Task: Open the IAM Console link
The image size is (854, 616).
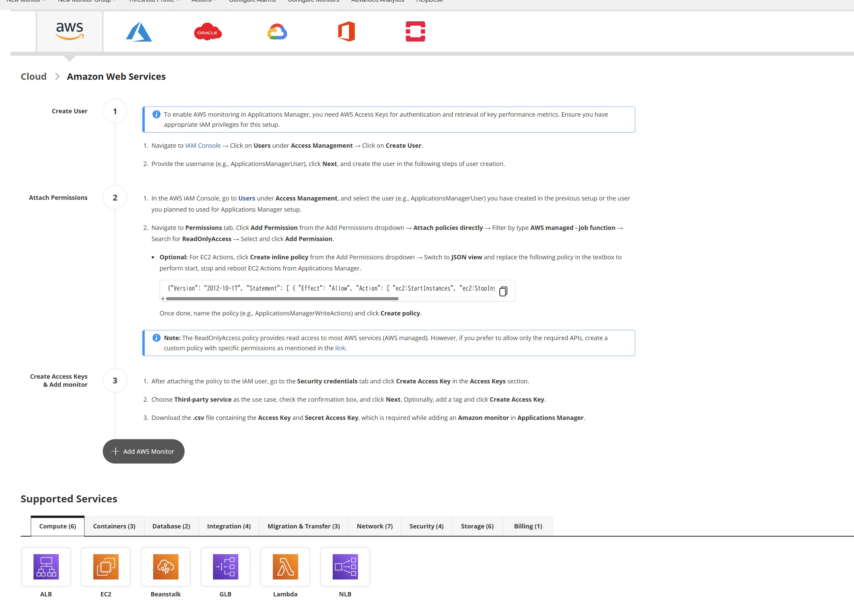Action: click(x=203, y=145)
